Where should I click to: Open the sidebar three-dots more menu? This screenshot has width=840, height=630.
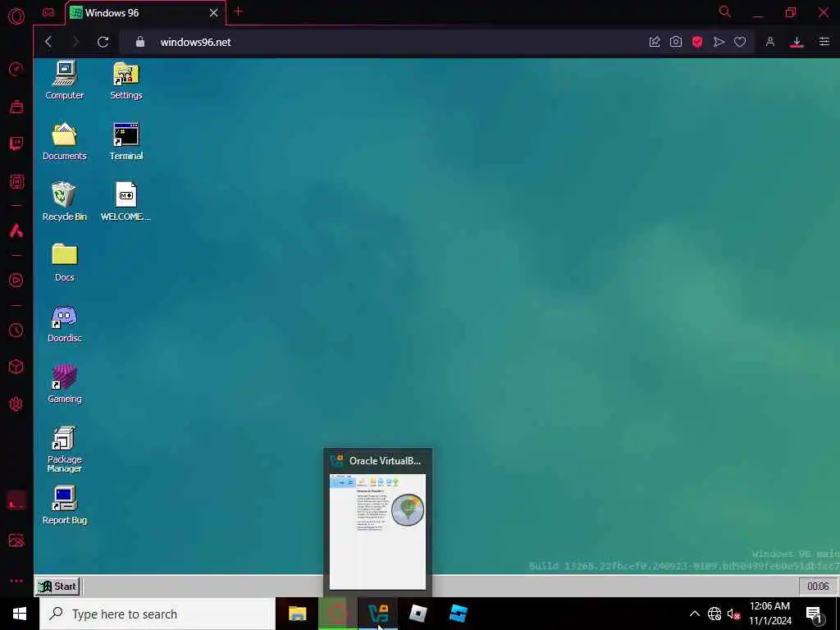click(16, 581)
